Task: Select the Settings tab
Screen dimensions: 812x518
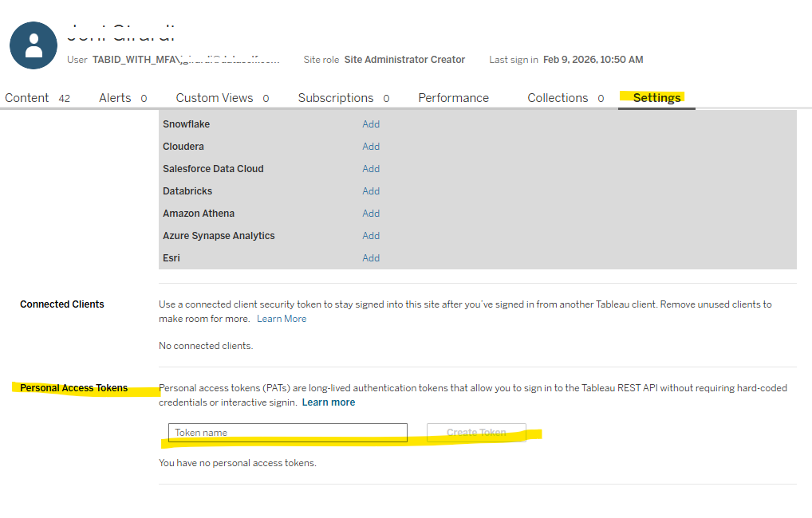Action: tap(656, 98)
